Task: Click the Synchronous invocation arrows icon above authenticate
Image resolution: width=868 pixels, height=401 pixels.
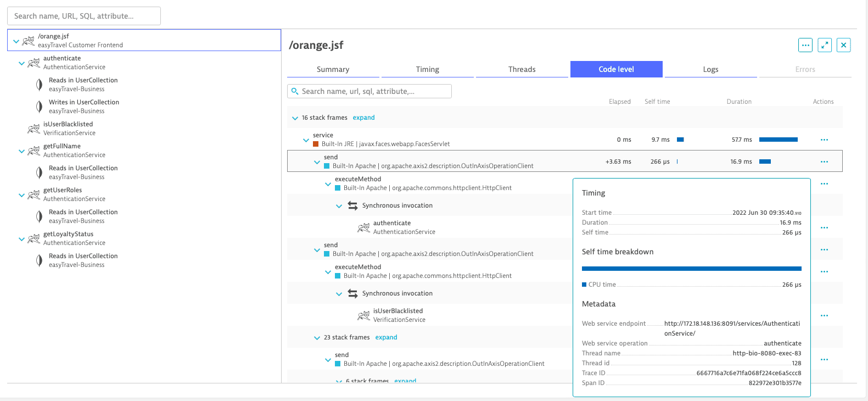Action: coord(352,205)
